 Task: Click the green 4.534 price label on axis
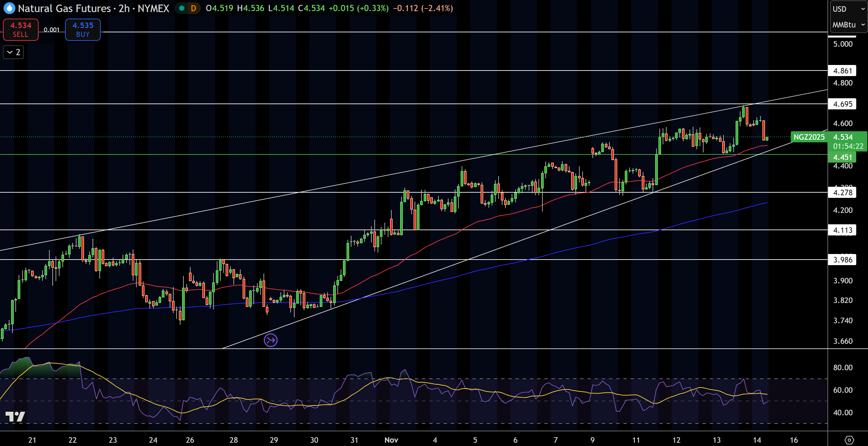click(844, 137)
